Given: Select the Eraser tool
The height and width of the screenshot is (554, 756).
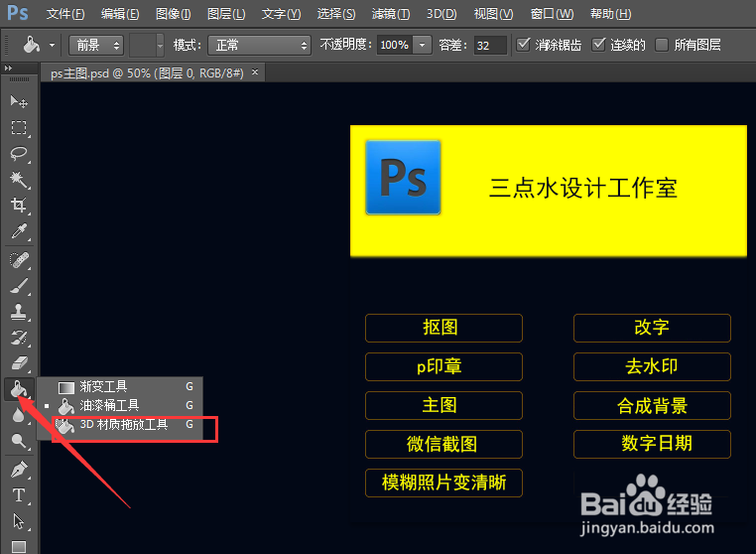Looking at the screenshot, I should pos(19,363).
